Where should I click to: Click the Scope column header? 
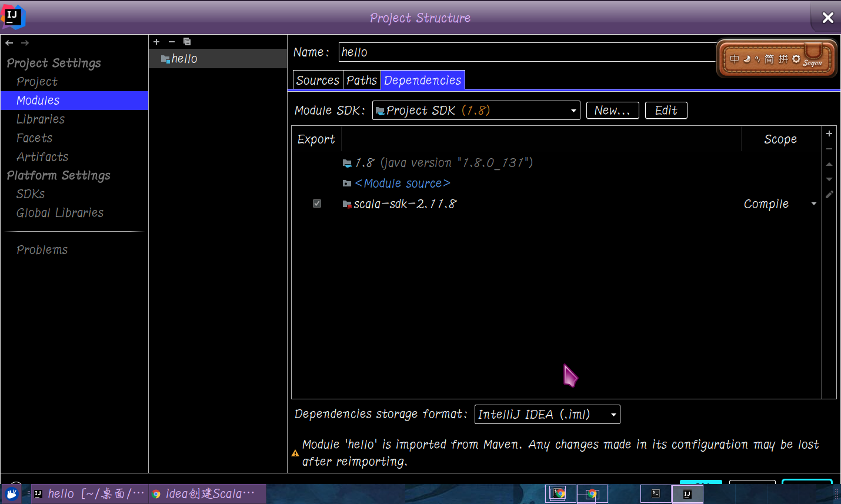tap(780, 139)
